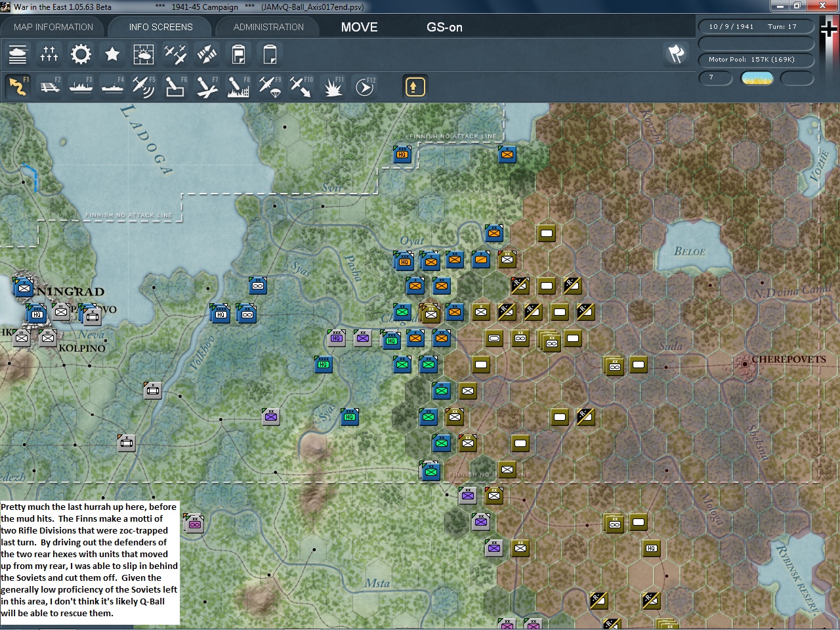Open the air doctrine planes icon
840x630 pixels.
(175, 54)
